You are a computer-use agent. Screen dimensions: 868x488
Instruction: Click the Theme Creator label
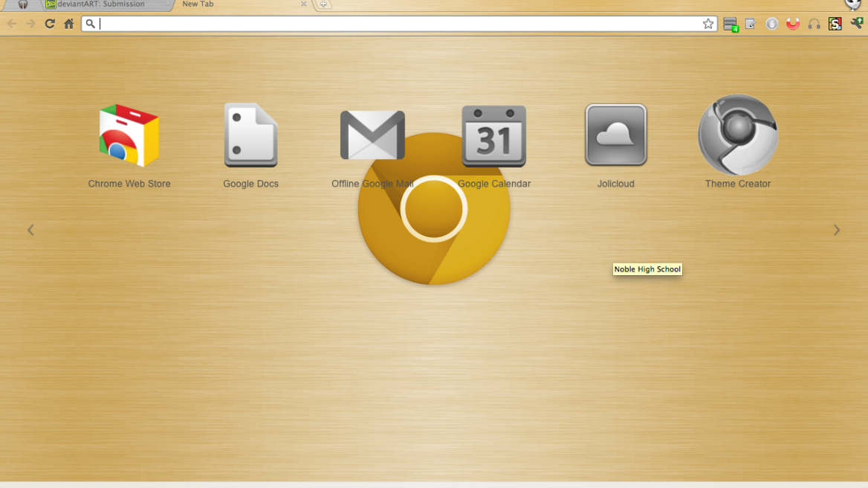point(738,184)
